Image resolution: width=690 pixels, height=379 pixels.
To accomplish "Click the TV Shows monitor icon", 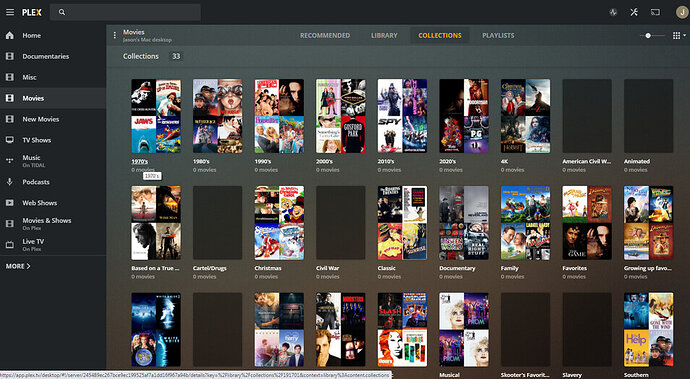I will pyautogui.click(x=10, y=140).
